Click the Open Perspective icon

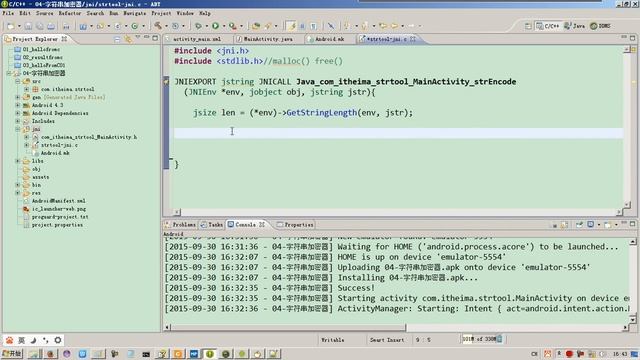click(x=528, y=26)
